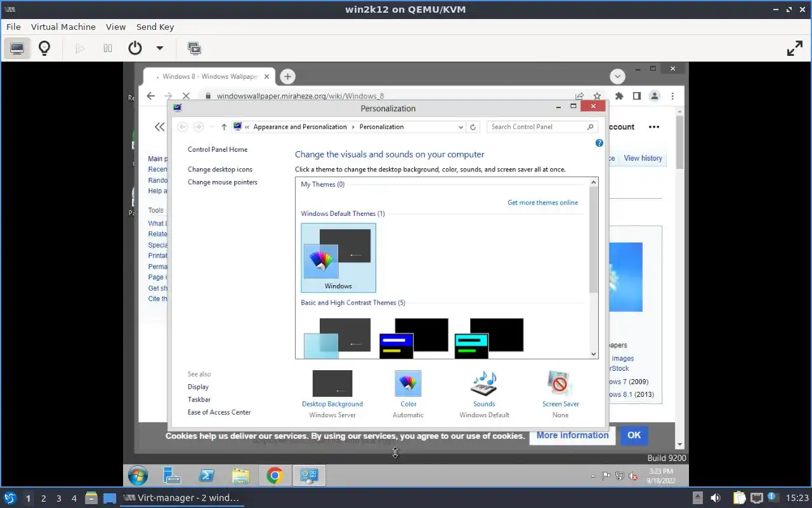812x508 pixels.
Task: Open the wiki page more actions ellipsis
Action: 654,127
